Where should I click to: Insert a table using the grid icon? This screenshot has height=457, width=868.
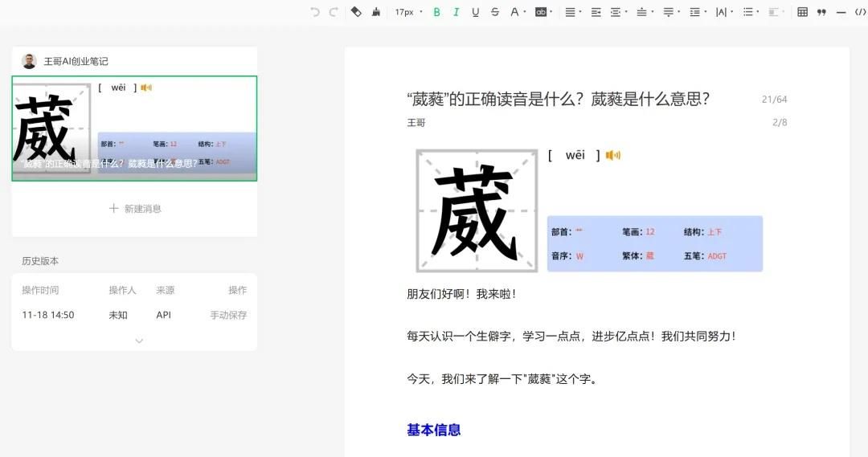(802, 12)
